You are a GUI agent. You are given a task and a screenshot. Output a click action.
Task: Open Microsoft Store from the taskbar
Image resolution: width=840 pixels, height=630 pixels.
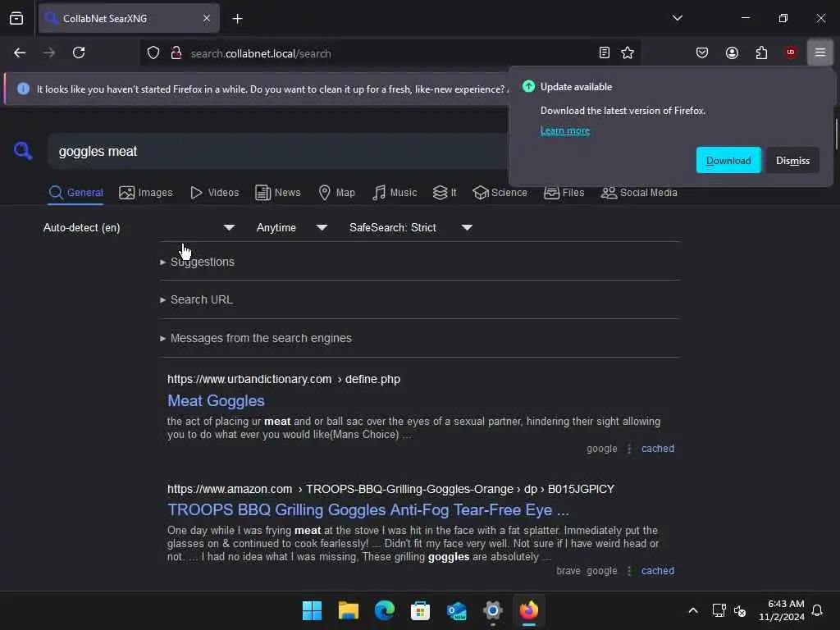420,610
